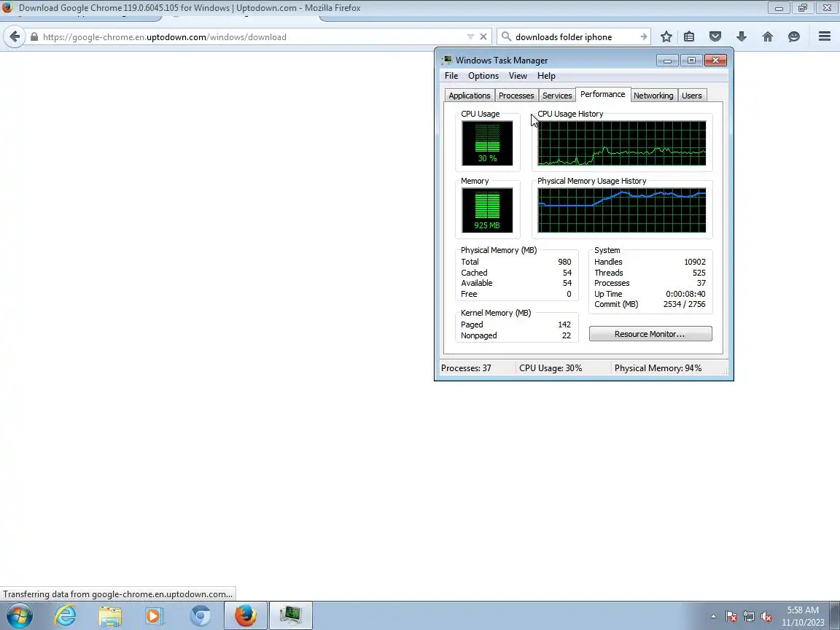The image size is (840, 630).
Task: Switch to the Processes tab
Action: [516, 96]
